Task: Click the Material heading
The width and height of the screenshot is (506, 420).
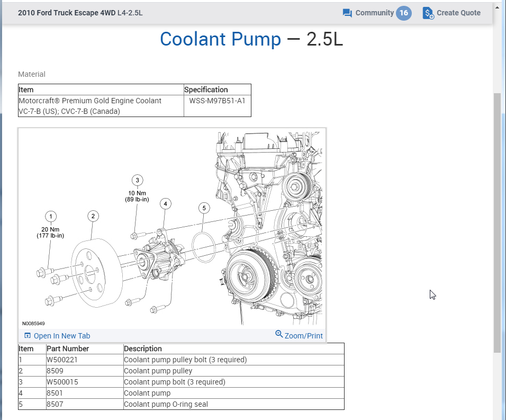Action: (32, 74)
